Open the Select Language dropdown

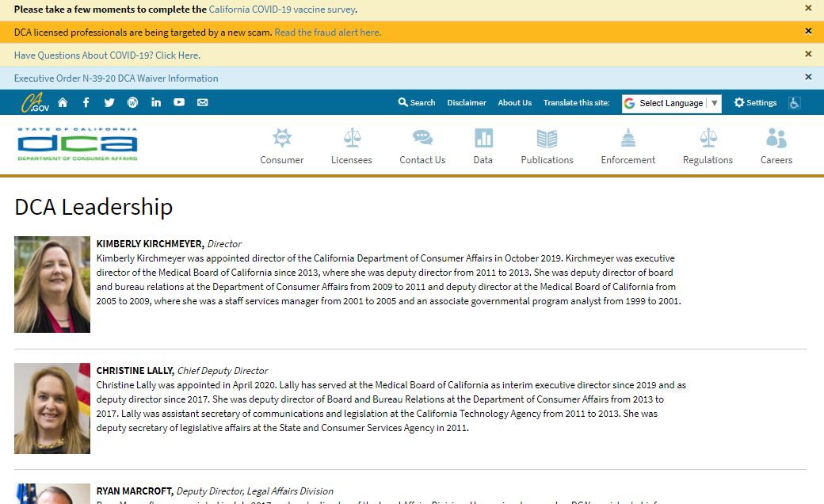tap(672, 103)
